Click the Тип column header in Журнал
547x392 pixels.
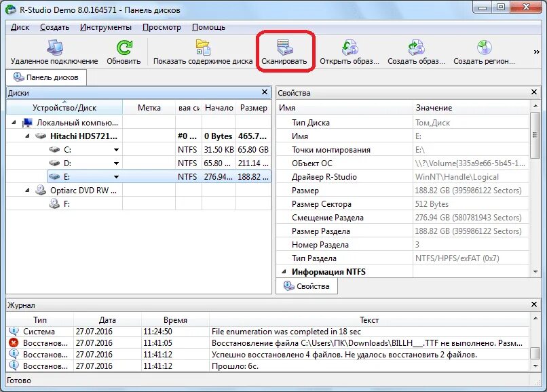click(40, 319)
